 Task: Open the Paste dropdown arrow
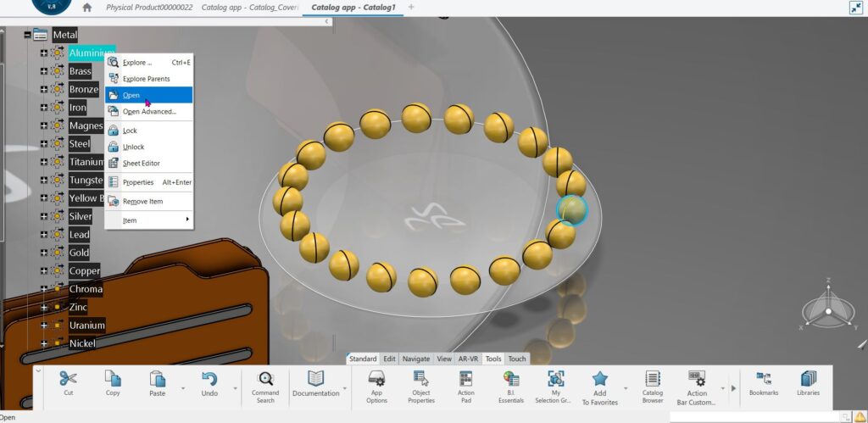[182, 389]
